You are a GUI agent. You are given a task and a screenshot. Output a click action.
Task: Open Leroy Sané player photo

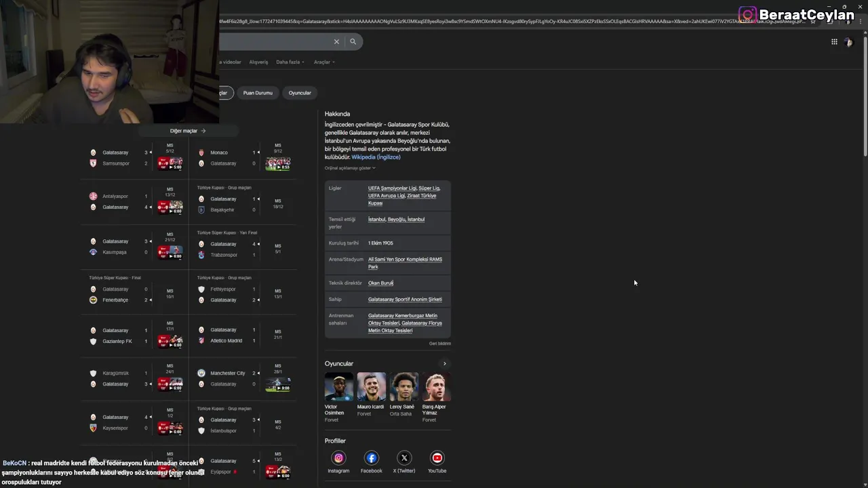(x=404, y=386)
